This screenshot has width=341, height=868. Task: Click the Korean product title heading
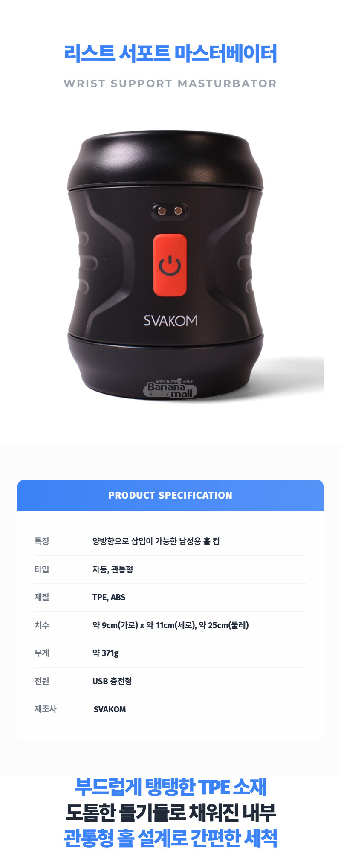(170, 53)
